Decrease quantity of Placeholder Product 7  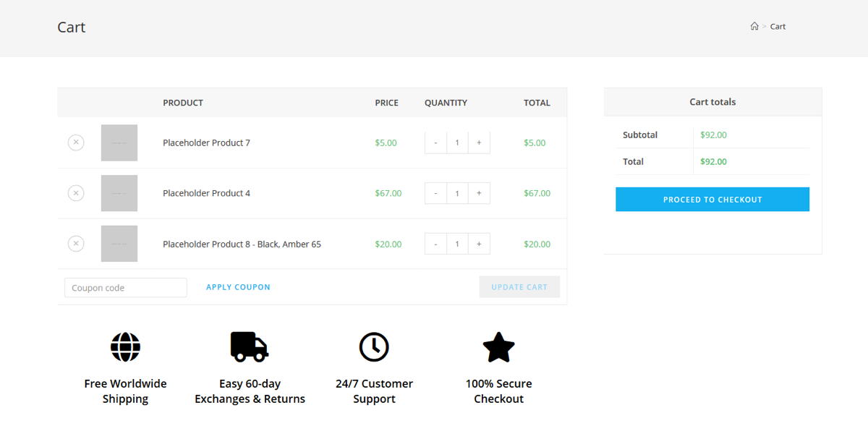coord(435,143)
